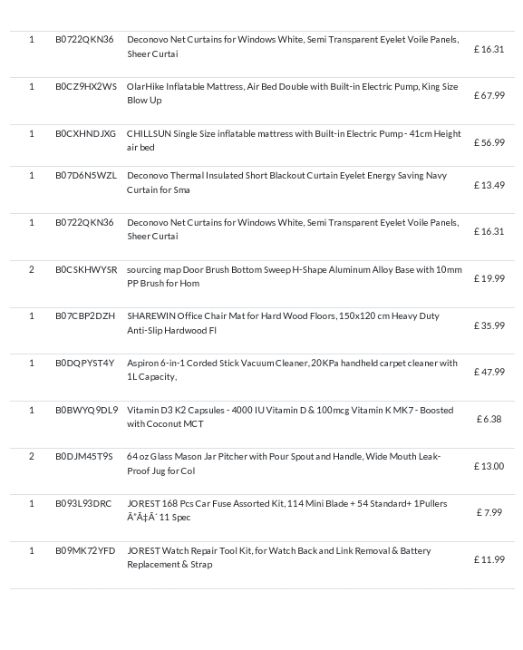This screenshot has height=650, width=523.
Task: Click the price £ 13.49
Action: click(489, 185)
